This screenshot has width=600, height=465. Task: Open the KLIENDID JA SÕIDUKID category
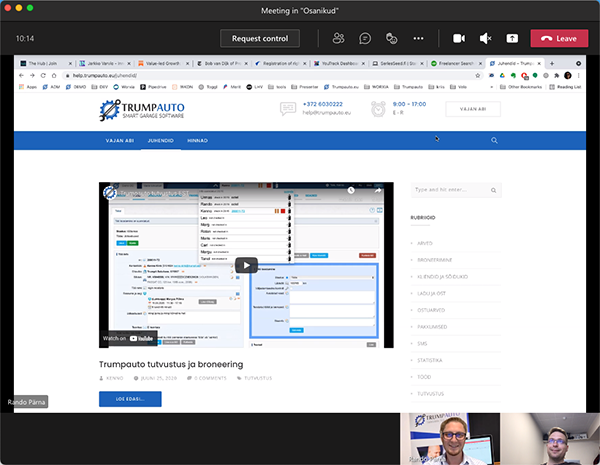coord(442,277)
